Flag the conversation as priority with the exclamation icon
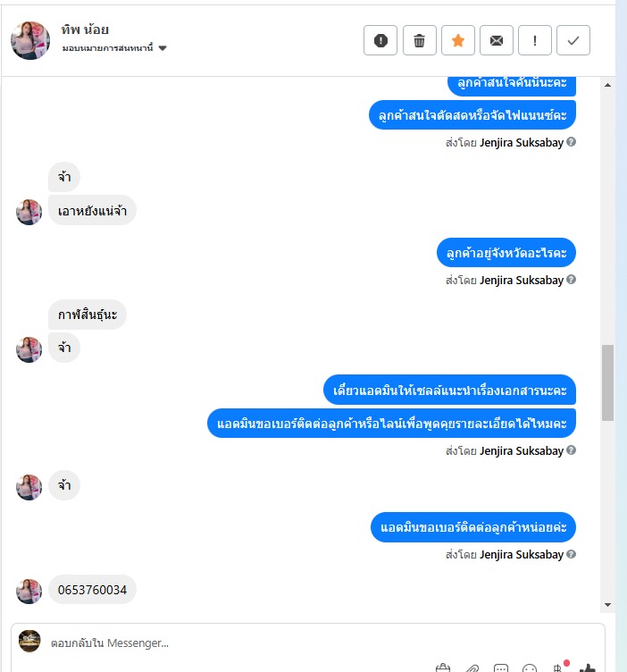Image resolution: width=627 pixels, height=672 pixels. pyautogui.click(x=534, y=40)
